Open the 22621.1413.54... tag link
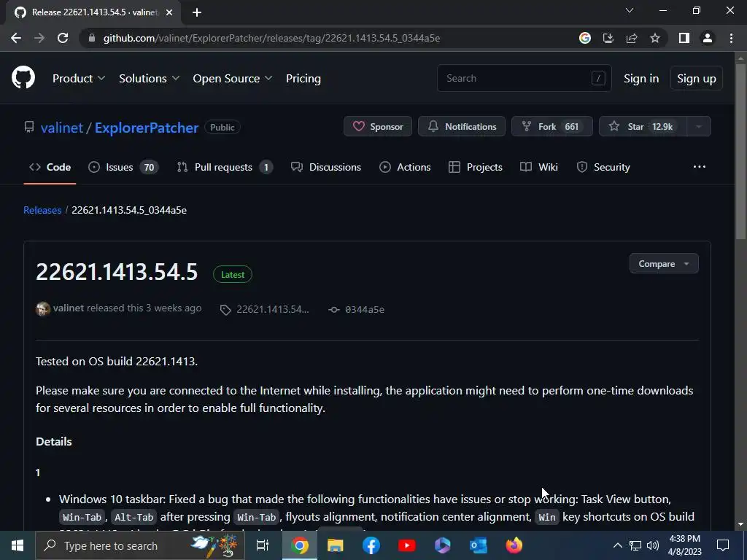The width and height of the screenshot is (747, 560). pos(264,309)
